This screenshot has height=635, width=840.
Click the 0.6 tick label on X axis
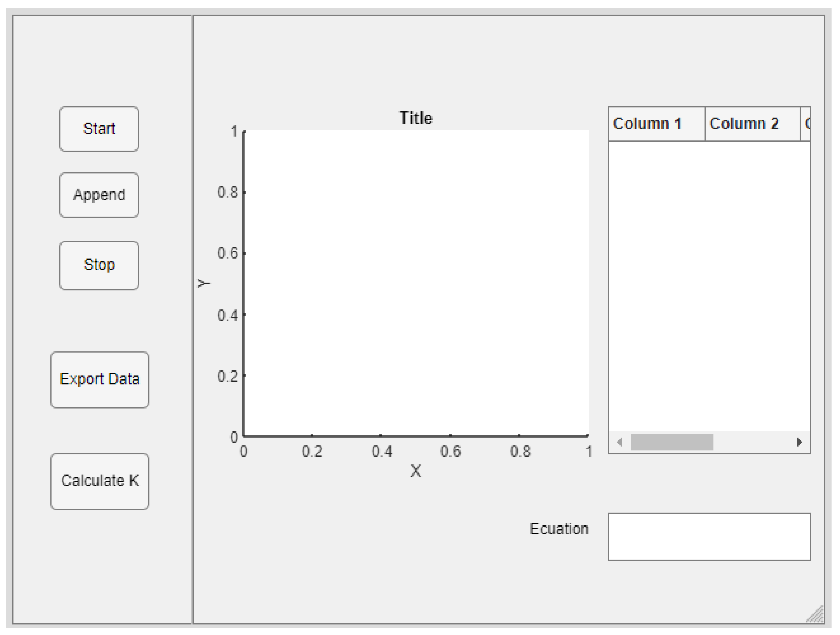click(x=450, y=451)
